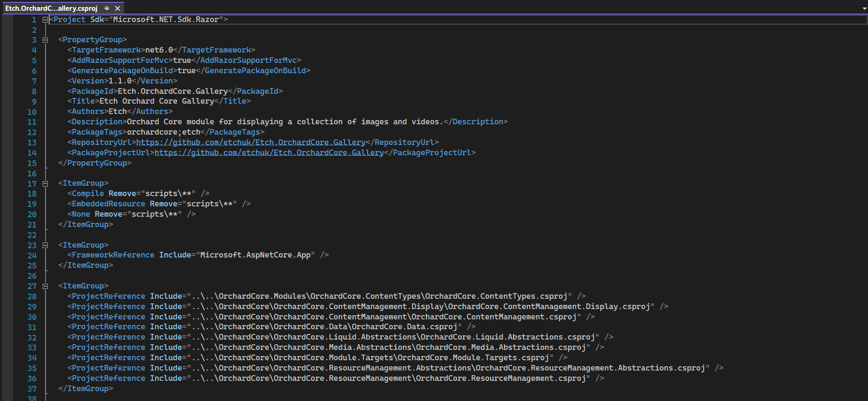The height and width of the screenshot is (401, 868).
Task: Collapse the Project element on line 1
Action: pyautogui.click(x=45, y=20)
